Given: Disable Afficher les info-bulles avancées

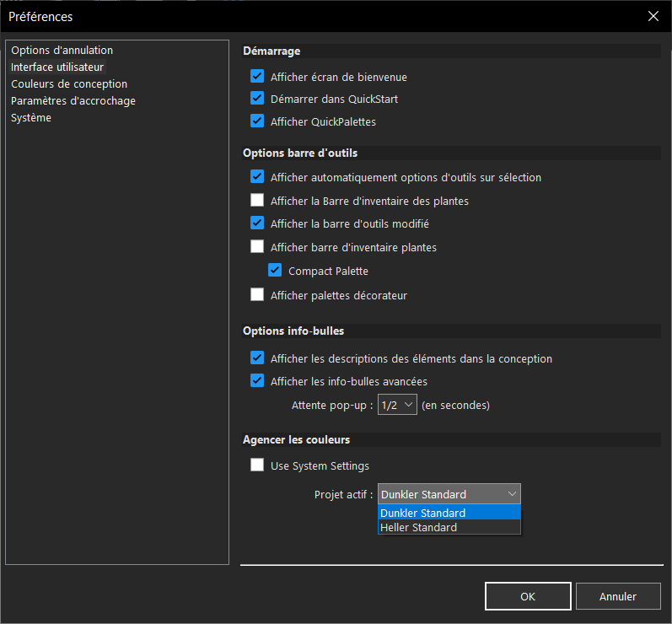Looking at the screenshot, I should (257, 380).
